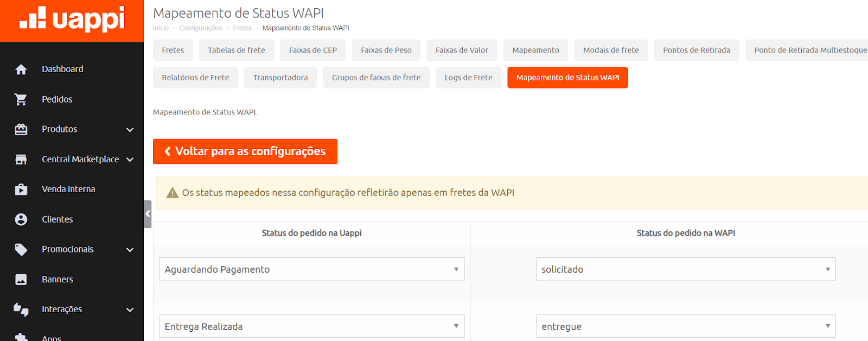
Task: Open the Relatórios de Frete tab
Action: point(195,78)
